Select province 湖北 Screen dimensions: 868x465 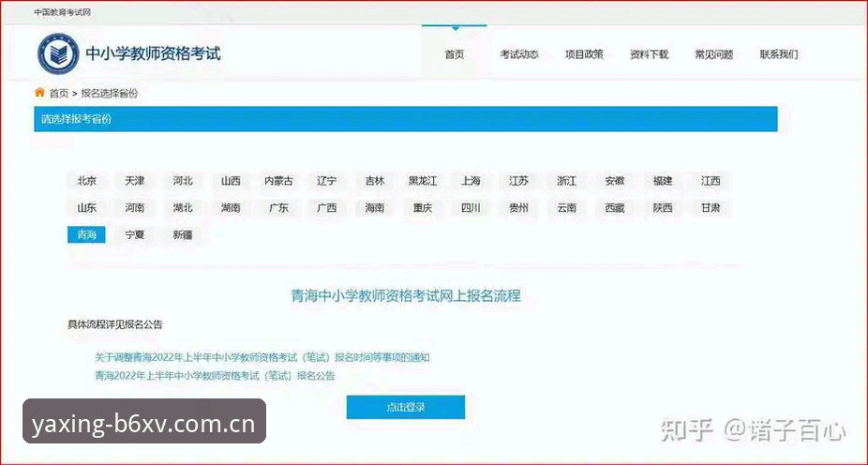[183, 208]
